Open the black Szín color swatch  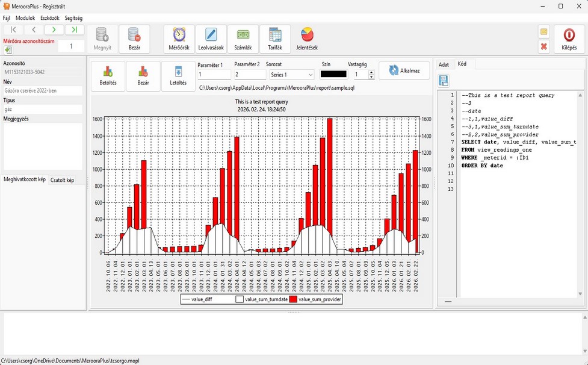click(333, 74)
